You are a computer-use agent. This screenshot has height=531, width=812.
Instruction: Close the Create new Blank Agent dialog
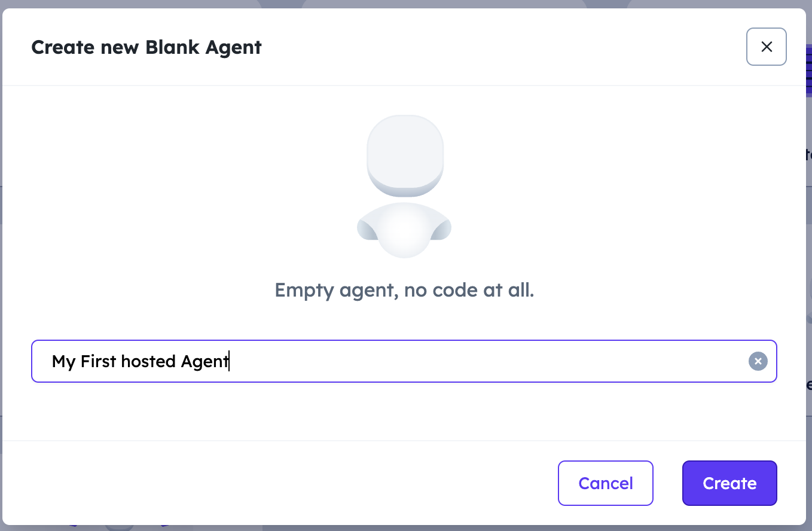tap(766, 47)
